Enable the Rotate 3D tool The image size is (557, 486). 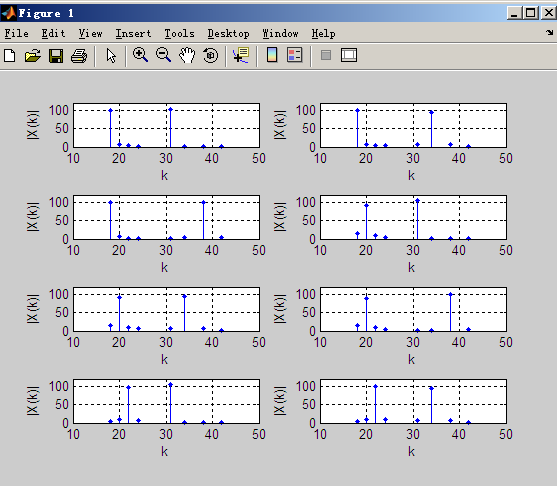211,56
